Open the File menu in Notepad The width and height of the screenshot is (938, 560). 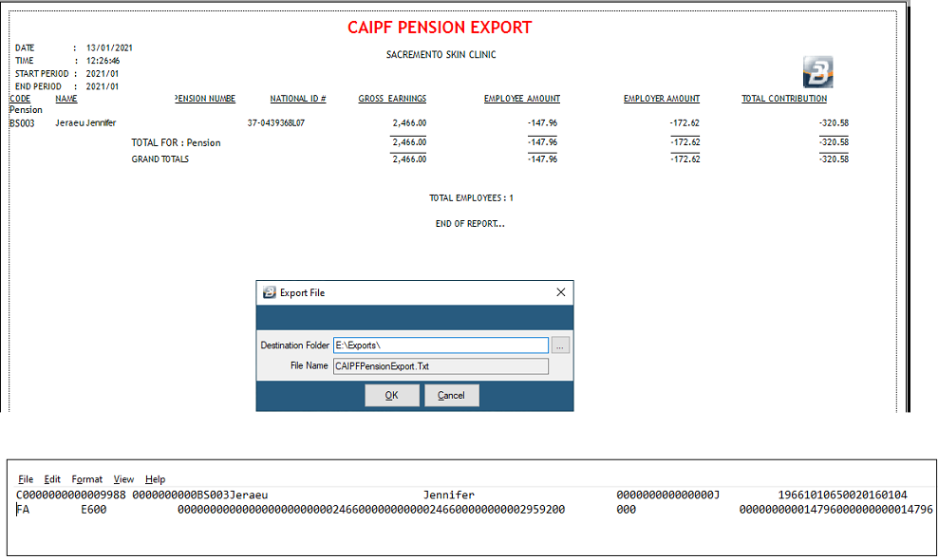coord(26,479)
